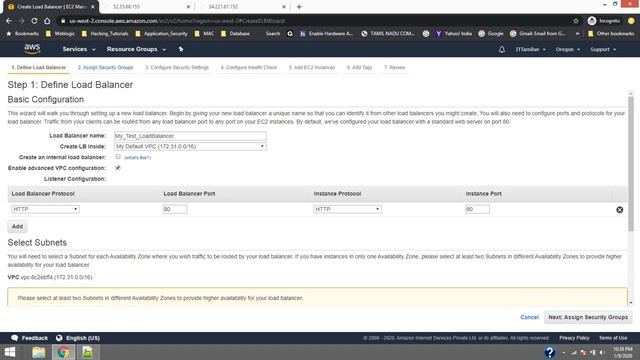Image resolution: width=640 pixels, height=360 pixels.
Task: Open the Terms of Use link
Action: 613,338
